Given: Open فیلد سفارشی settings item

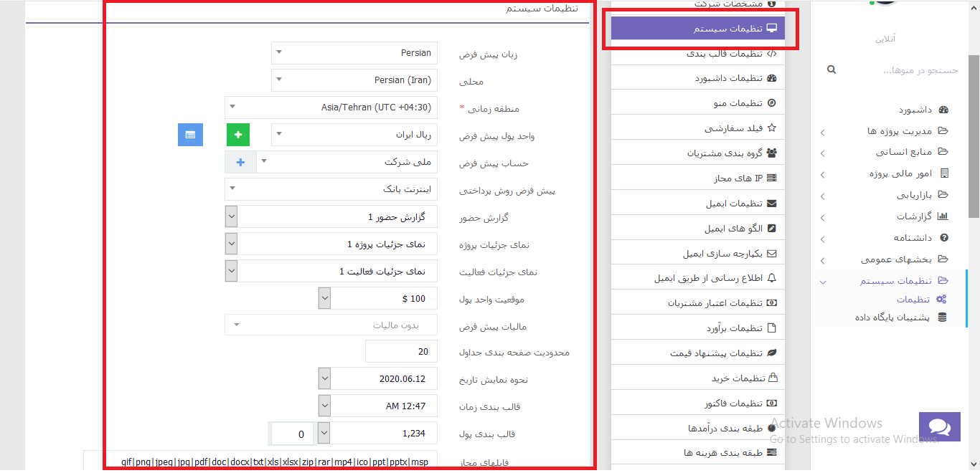Looking at the screenshot, I should tap(698, 128).
